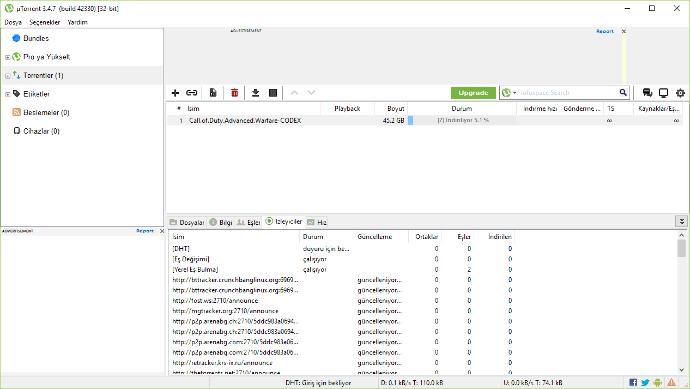The width and height of the screenshot is (690, 389).
Task: Click the green Upgrade button
Action: point(473,93)
